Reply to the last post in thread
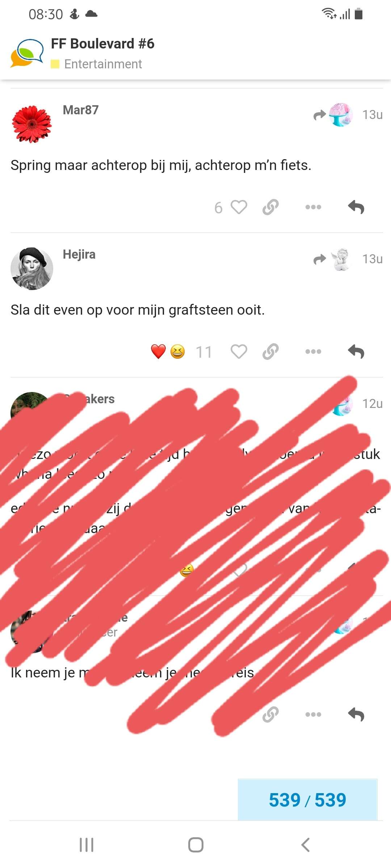The width and height of the screenshot is (391, 868). [356, 714]
